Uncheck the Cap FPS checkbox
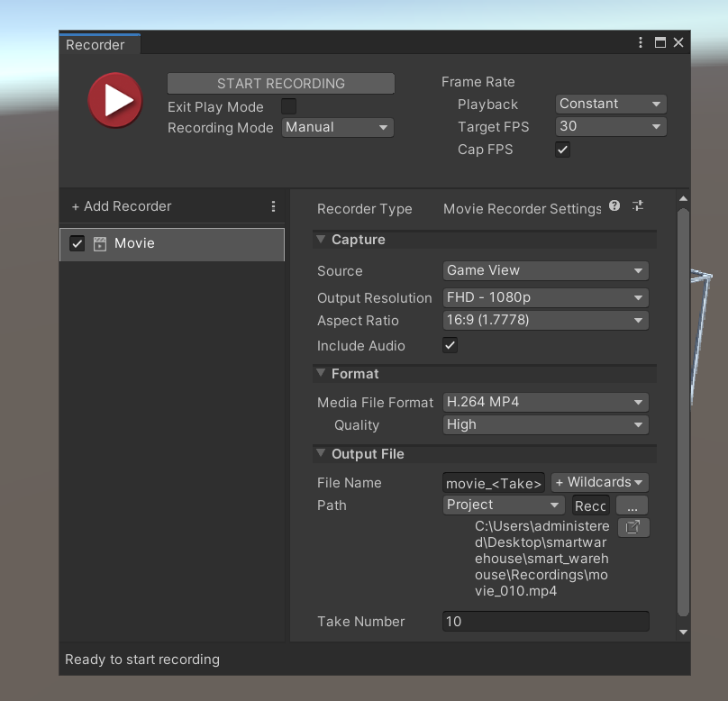 (562, 150)
